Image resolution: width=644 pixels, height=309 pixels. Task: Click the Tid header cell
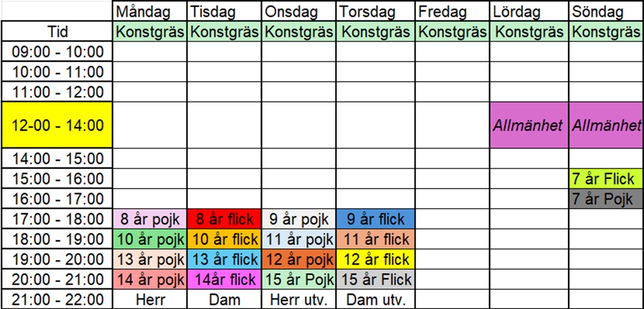(x=57, y=32)
